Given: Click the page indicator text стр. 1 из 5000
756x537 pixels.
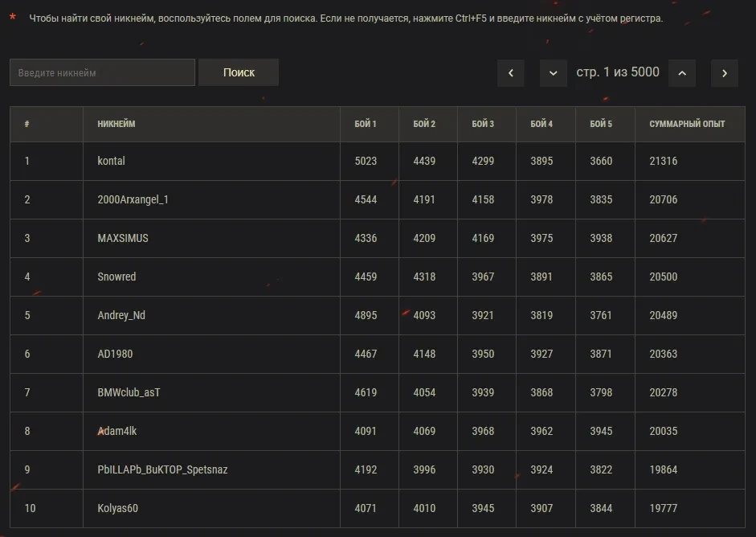Looking at the screenshot, I should 618,72.
